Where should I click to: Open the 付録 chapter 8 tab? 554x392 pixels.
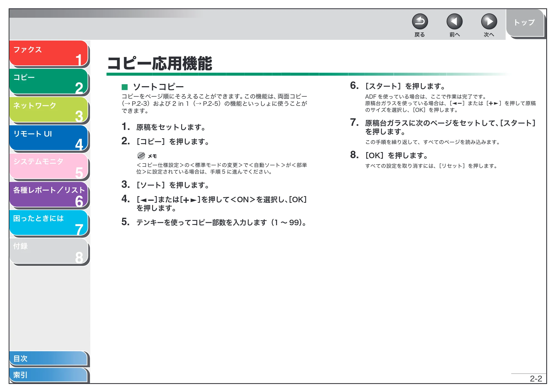coord(49,251)
